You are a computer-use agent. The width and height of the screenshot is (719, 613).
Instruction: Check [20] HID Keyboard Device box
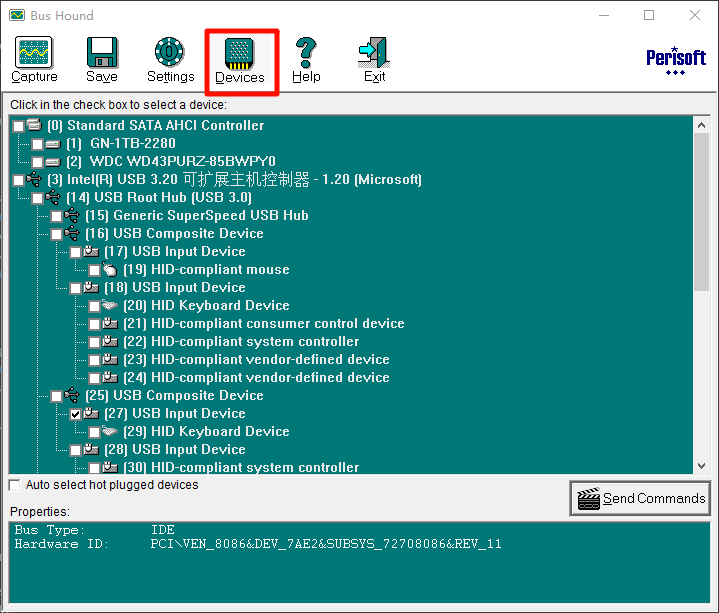(94, 306)
